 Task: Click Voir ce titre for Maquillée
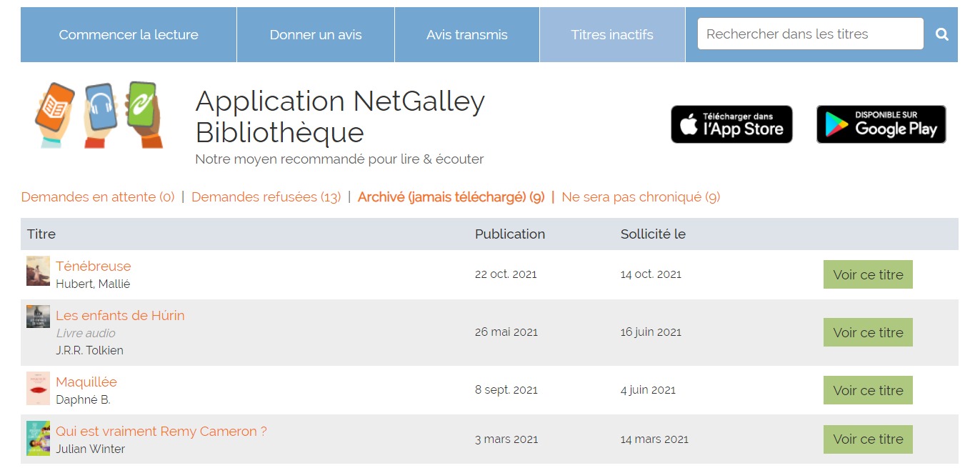pyautogui.click(x=868, y=390)
